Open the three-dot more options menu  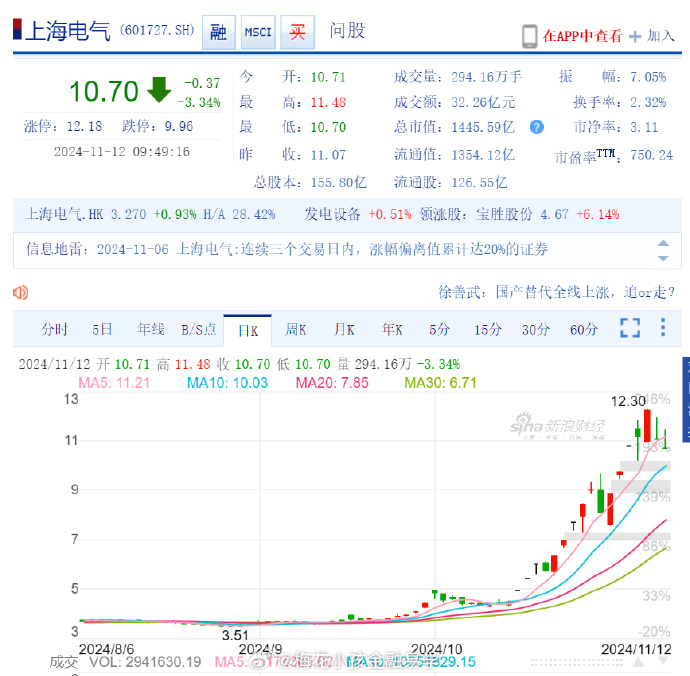tap(663, 327)
